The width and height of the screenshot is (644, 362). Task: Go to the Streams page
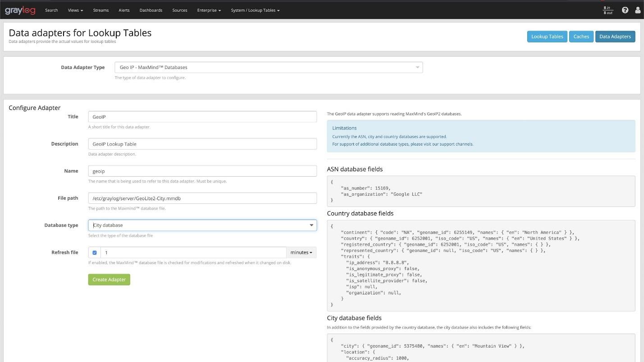100,10
